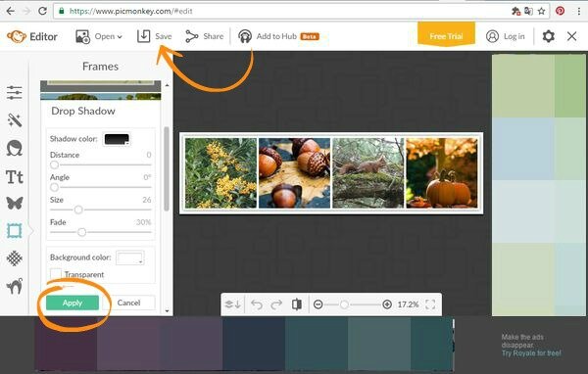
Task: Click the Drop Shadow heading
Action: point(83,111)
